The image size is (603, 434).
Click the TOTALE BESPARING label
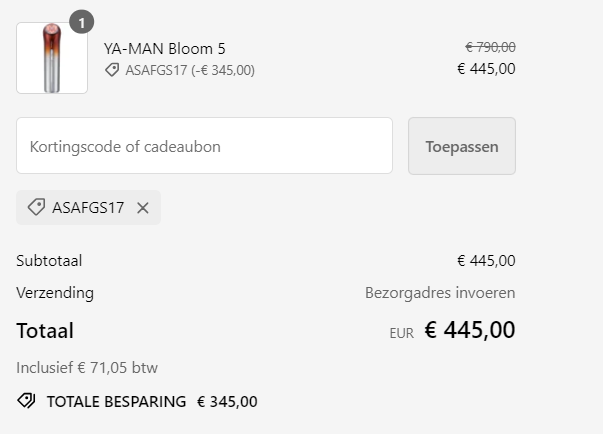tap(116, 402)
